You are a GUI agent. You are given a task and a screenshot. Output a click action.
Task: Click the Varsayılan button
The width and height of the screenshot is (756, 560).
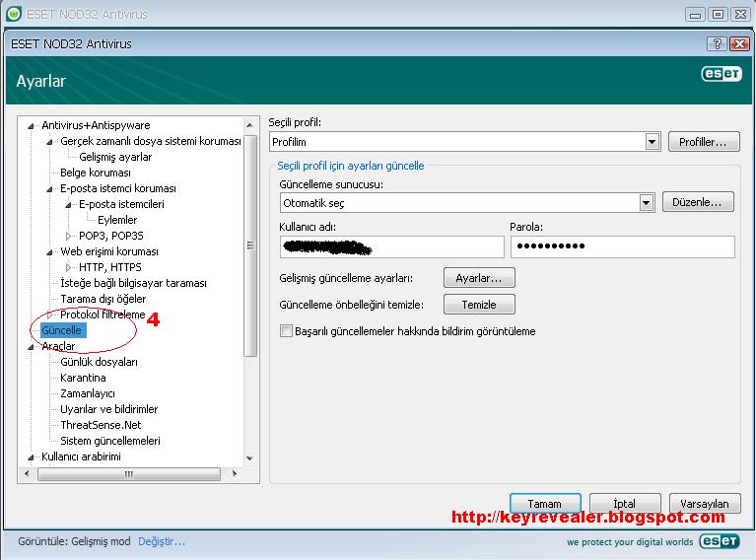pyautogui.click(x=705, y=503)
